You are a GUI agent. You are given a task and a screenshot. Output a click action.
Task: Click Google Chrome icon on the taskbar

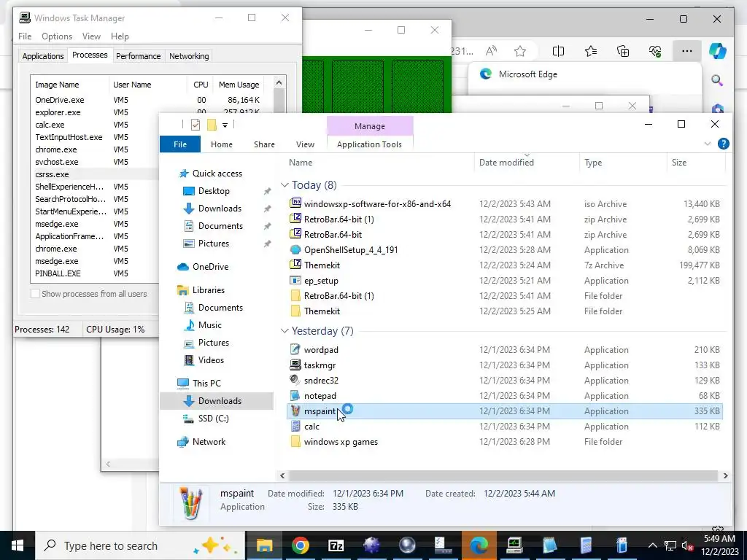click(x=300, y=545)
